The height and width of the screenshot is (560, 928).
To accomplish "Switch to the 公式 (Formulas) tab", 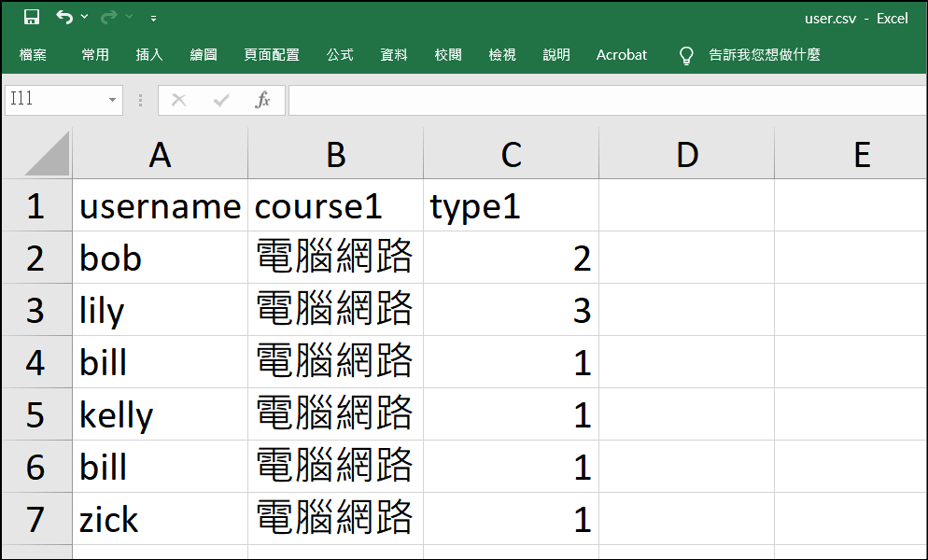I will 340,55.
